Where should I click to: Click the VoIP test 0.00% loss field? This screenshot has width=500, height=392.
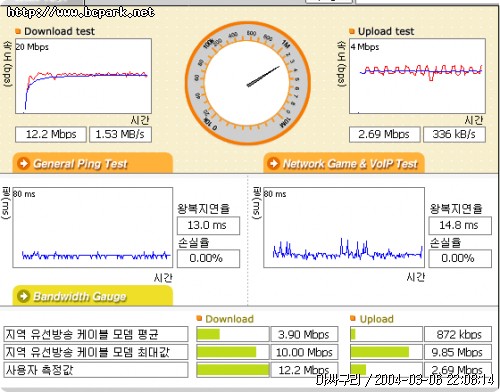click(460, 259)
